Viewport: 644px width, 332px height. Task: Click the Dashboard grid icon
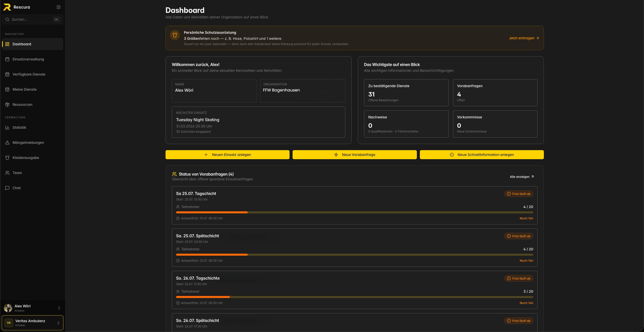pos(7,44)
